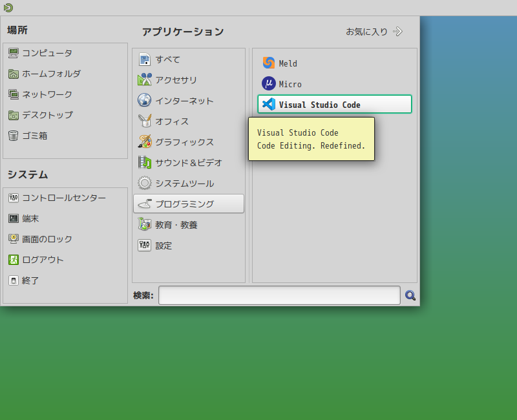
Task: Click the デスクトップ text label
Action: coord(47,115)
